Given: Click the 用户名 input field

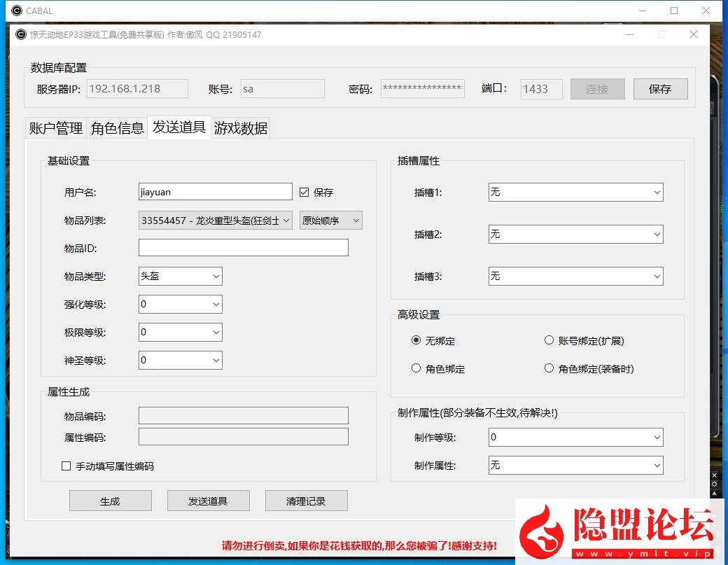Looking at the screenshot, I should pyautogui.click(x=216, y=192).
